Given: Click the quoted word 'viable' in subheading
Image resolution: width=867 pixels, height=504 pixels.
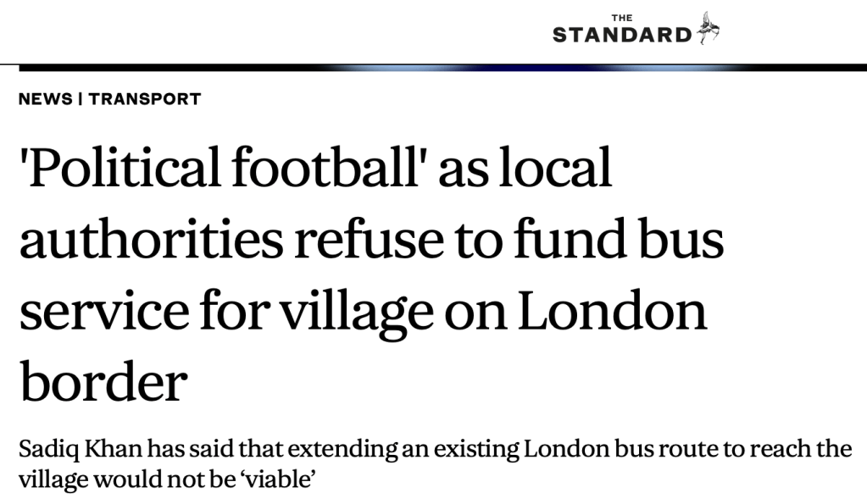Looking at the screenshot, I should 282,480.
